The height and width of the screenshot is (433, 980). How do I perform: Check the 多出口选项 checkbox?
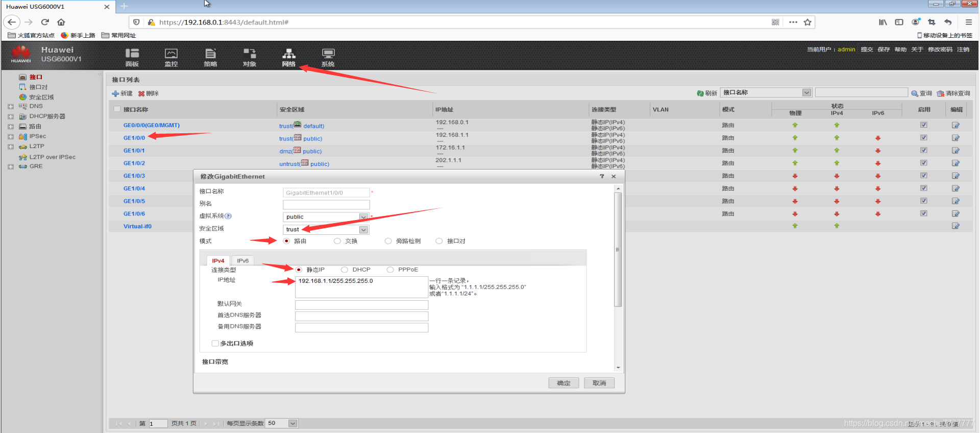click(x=215, y=343)
